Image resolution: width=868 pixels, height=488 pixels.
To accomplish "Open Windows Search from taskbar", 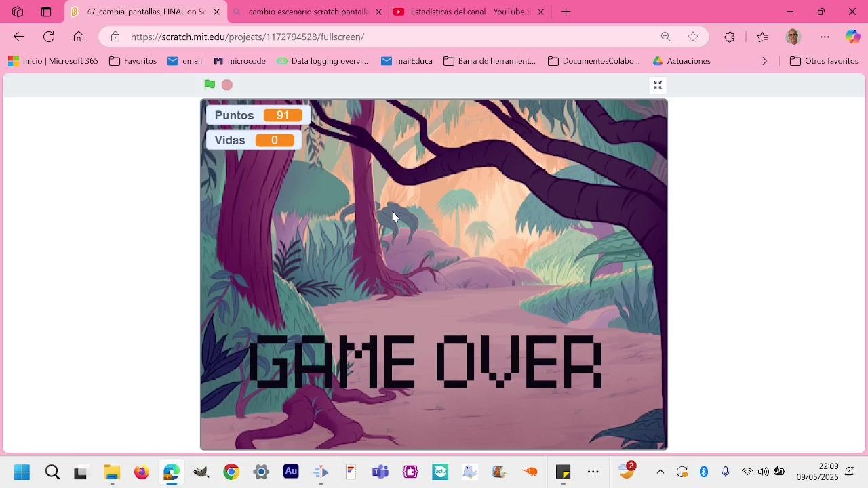I will click(x=52, y=472).
